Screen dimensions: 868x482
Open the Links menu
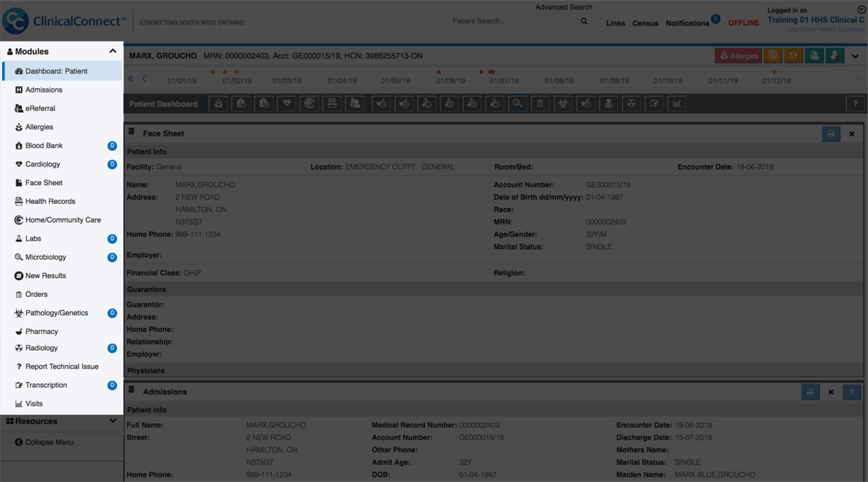tap(615, 23)
